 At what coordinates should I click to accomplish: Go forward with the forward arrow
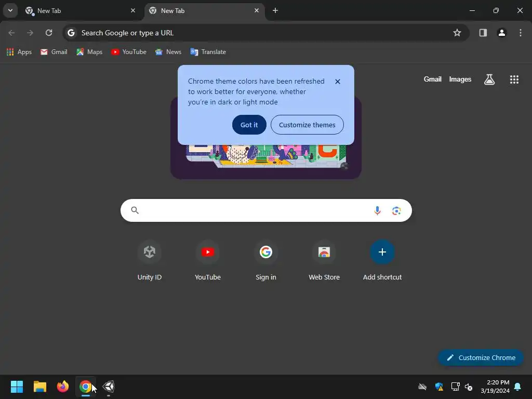(30, 33)
